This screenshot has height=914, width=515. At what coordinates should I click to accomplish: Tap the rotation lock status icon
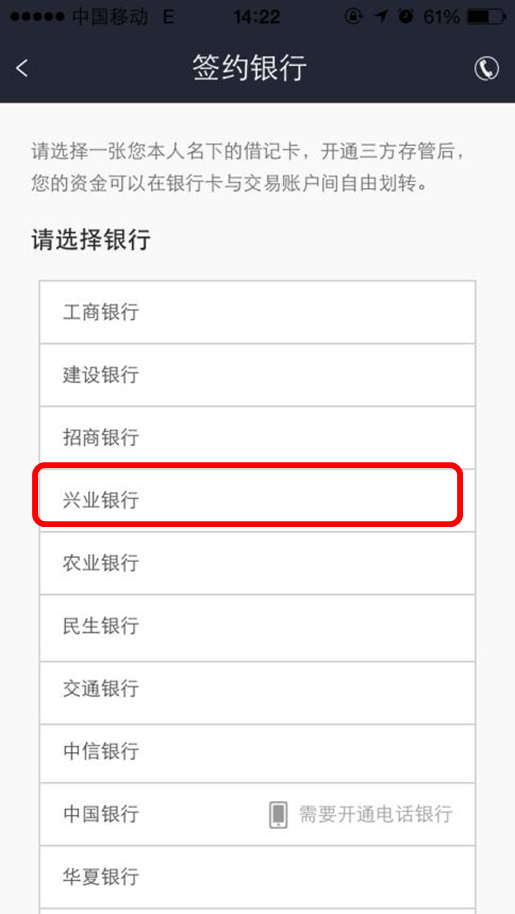click(354, 17)
